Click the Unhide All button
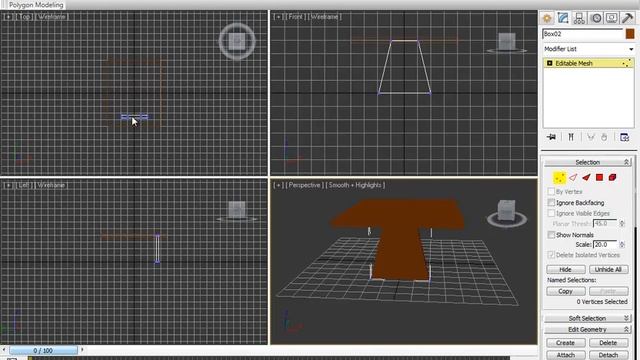Screen dimensions: 640x360 608,269
